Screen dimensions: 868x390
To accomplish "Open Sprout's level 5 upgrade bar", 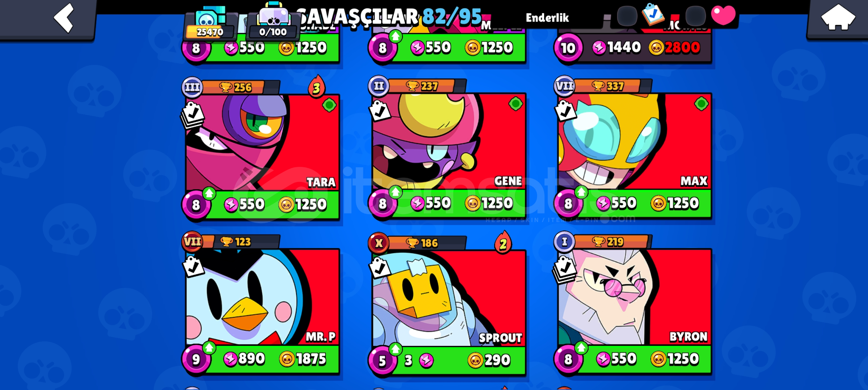I will [447, 360].
